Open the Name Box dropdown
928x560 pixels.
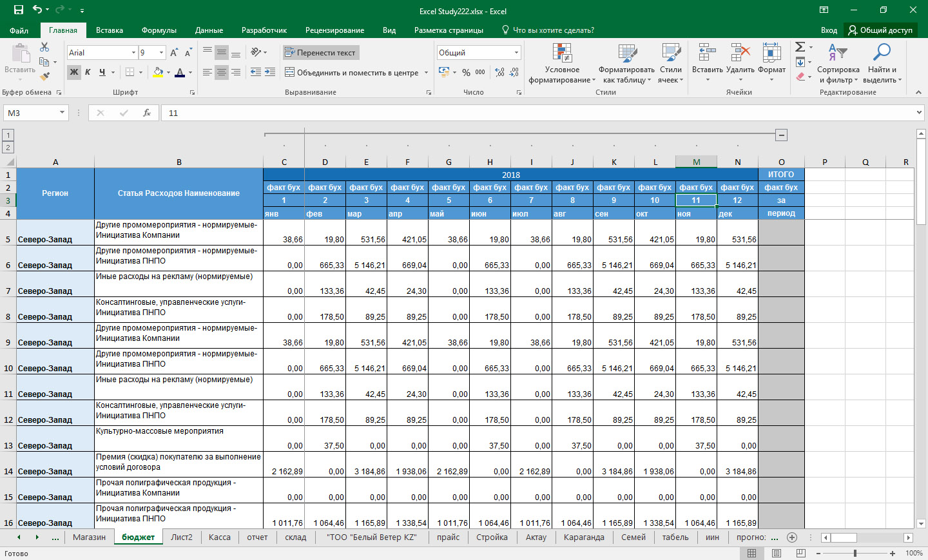[63, 113]
